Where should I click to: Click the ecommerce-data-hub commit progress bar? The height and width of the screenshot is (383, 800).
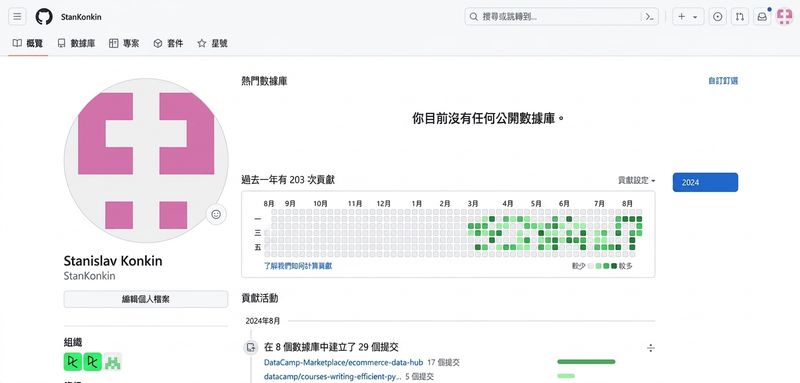[x=586, y=362]
